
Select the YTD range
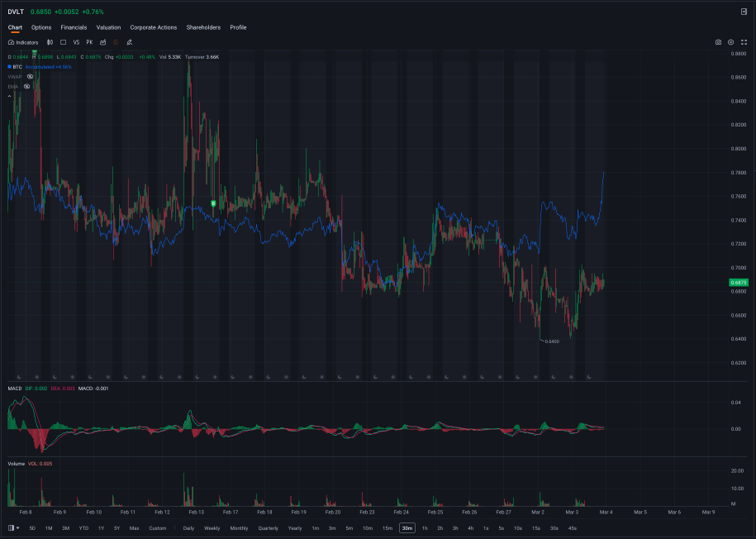(x=83, y=528)
